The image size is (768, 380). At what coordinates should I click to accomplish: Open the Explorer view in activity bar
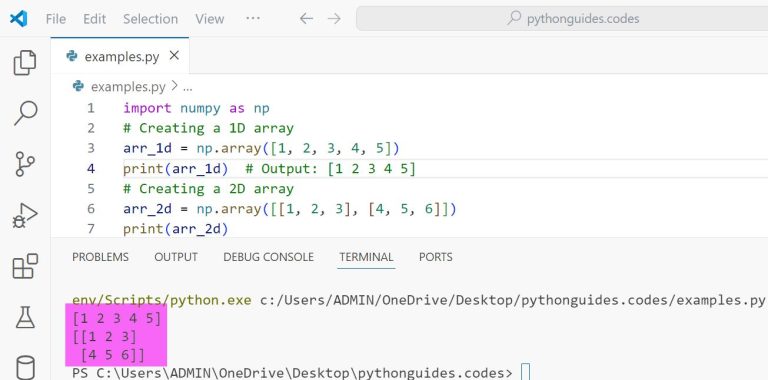coord(25,63)
